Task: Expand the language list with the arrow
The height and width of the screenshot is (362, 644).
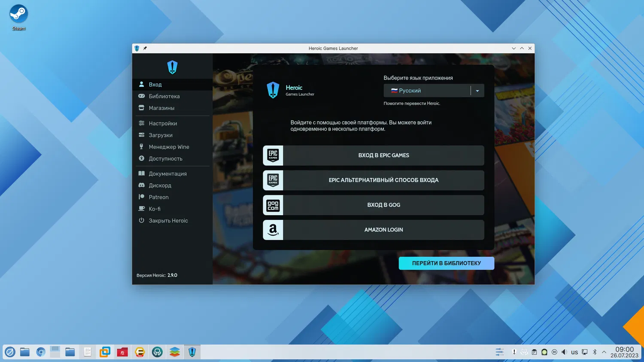Action: tap(477, 91)
